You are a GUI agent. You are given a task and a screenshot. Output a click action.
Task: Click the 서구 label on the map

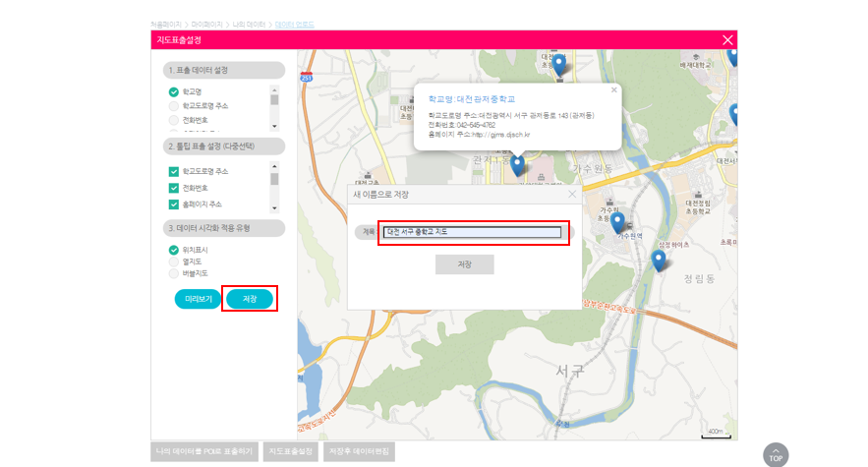[569, 372]
